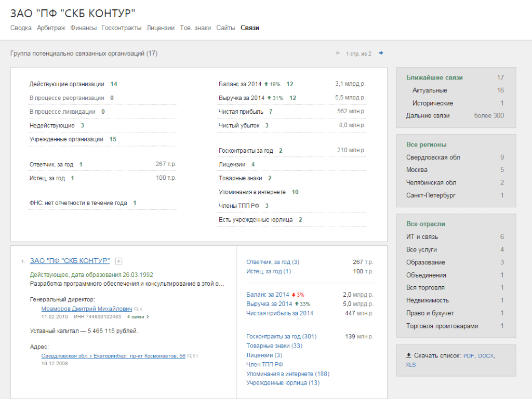Open the Сайты tab
The height and width of the screenshot is (399, 532).
point(225,28)
